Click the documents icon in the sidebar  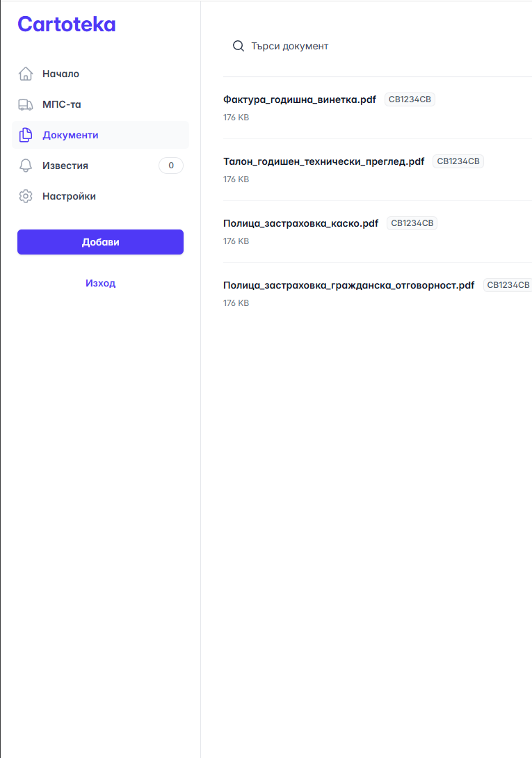26,135
